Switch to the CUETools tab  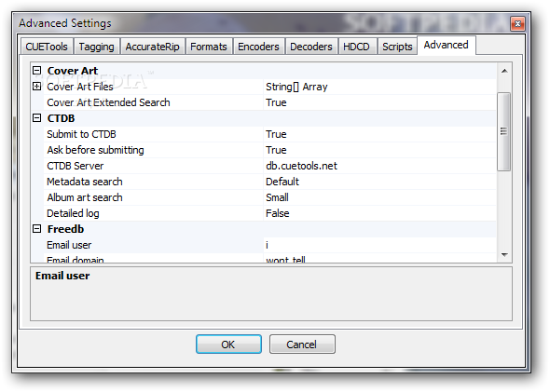click(47, 47)
